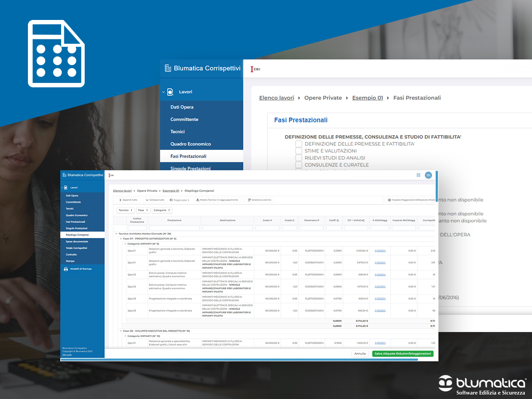The width and height of the screenshot is (532, 399).
Task: Collapse all rows with Collassa tutto
Action: [155, 200]
